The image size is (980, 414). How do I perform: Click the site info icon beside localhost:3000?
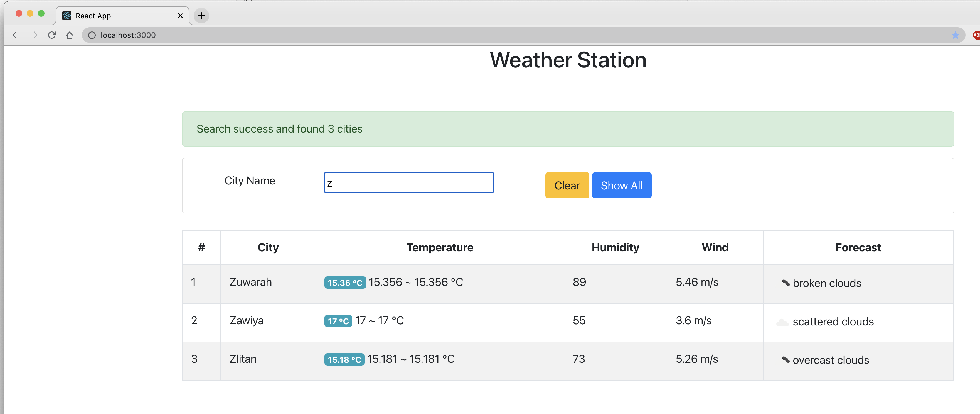(92, 35)
